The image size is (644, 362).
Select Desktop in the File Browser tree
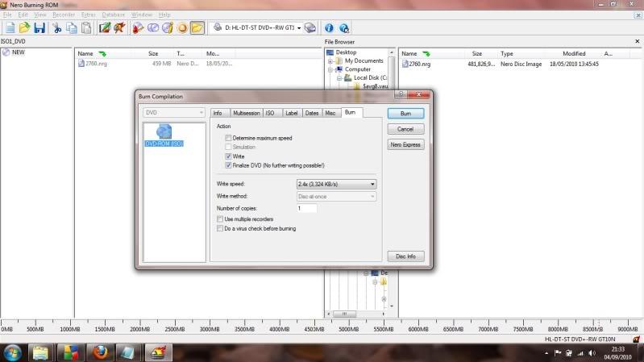tap(346, 52)
